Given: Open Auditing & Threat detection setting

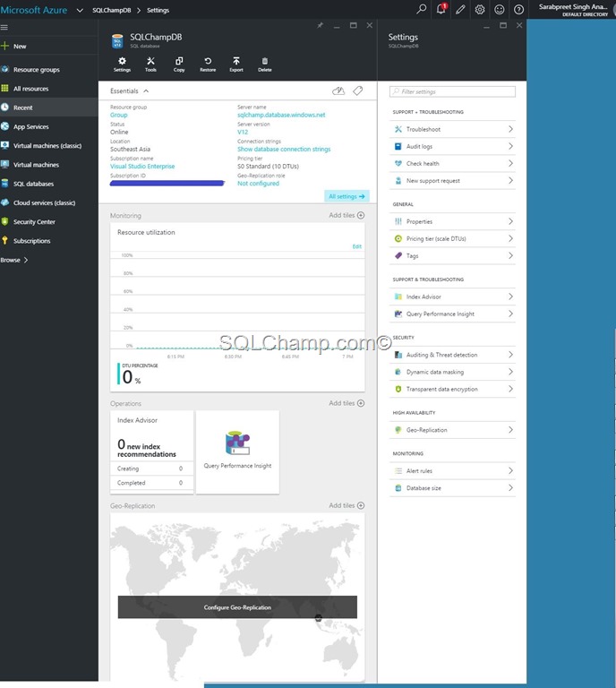Looking at the screenshot, I should click(x=452, y=355).
